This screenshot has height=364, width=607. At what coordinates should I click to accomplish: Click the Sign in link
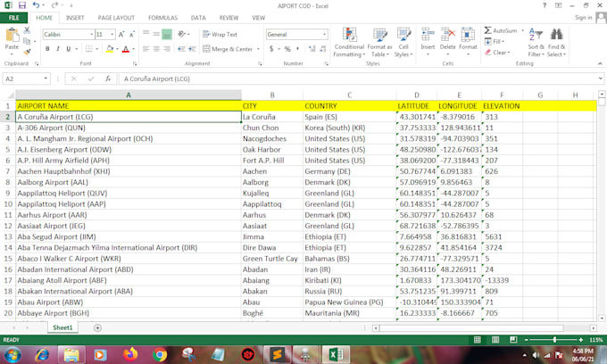(x=584, y=18)
